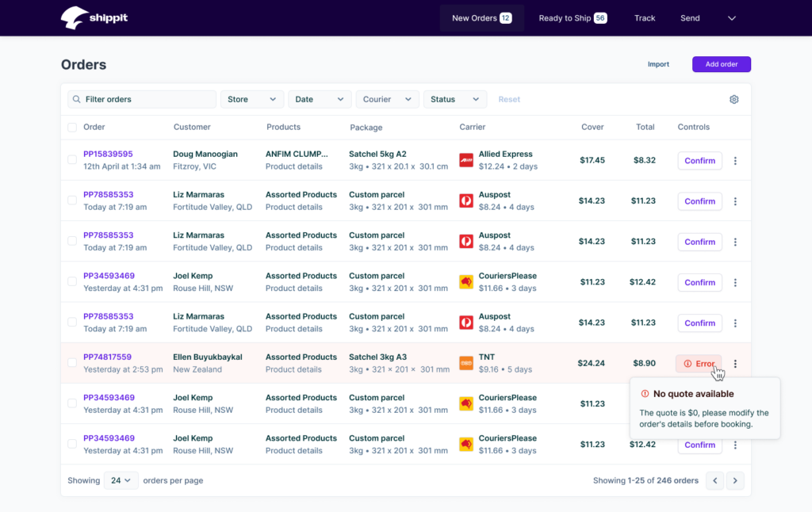This screenshot has height=512, width=812.
Task: Open three-dot menu for Ellen Buyukbaykal's order
Action: (x=735, y=364)
